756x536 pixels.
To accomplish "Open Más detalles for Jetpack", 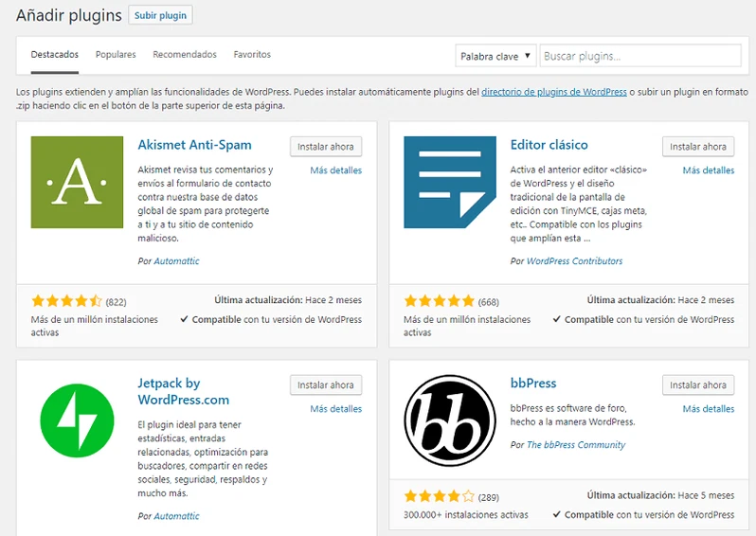I will pos(336,409).
